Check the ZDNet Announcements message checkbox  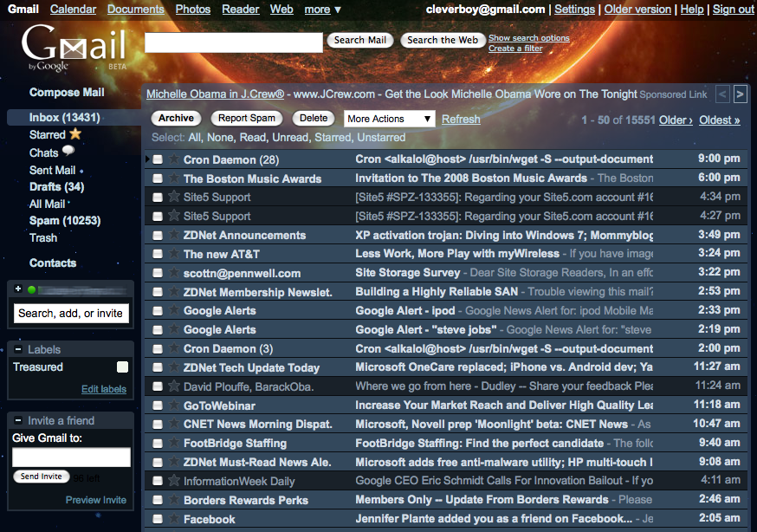(x=158, y=235)
